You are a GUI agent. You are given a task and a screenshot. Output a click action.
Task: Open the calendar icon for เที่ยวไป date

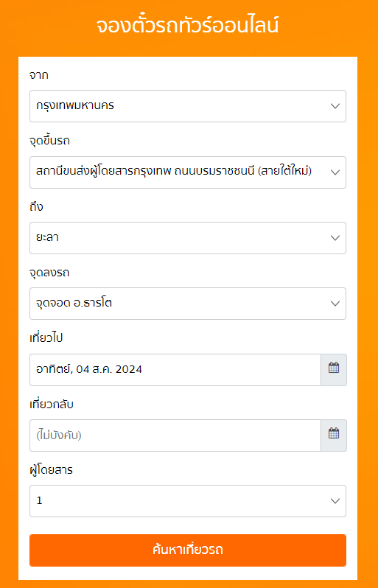point(334,369)
